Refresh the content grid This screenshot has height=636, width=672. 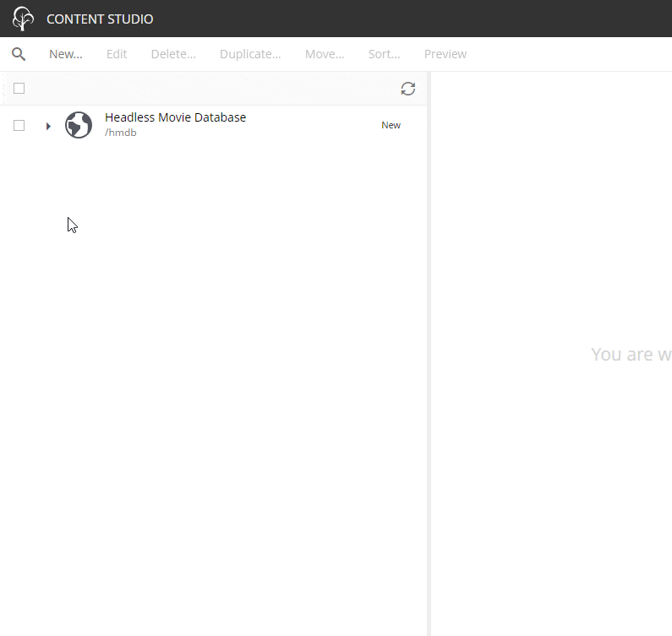coord(408,89)
